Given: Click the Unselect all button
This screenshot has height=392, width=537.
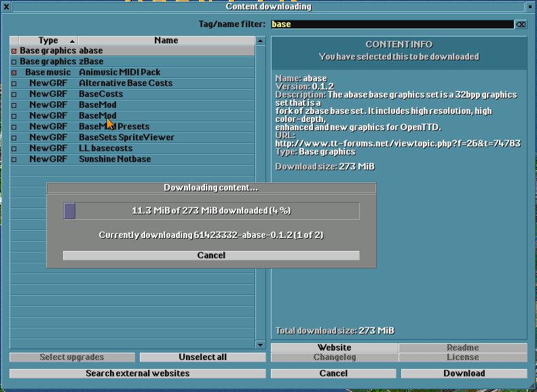Looking at the screenshot, I should 203,357.
